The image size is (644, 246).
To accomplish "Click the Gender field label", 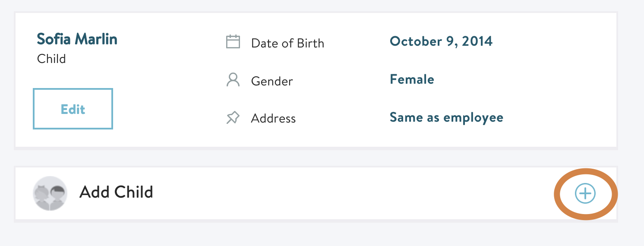I will [272, 81].
